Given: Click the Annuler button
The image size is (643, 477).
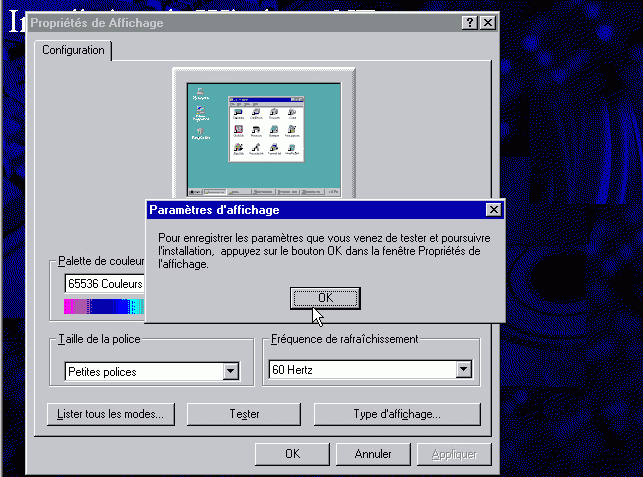Looking at the screenshot, I should click(x=373, y=454).
